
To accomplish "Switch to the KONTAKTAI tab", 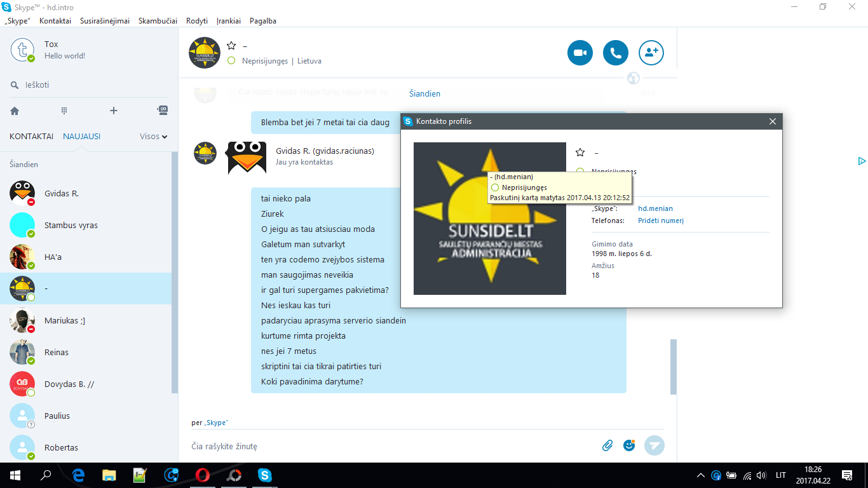I will 32,136.
